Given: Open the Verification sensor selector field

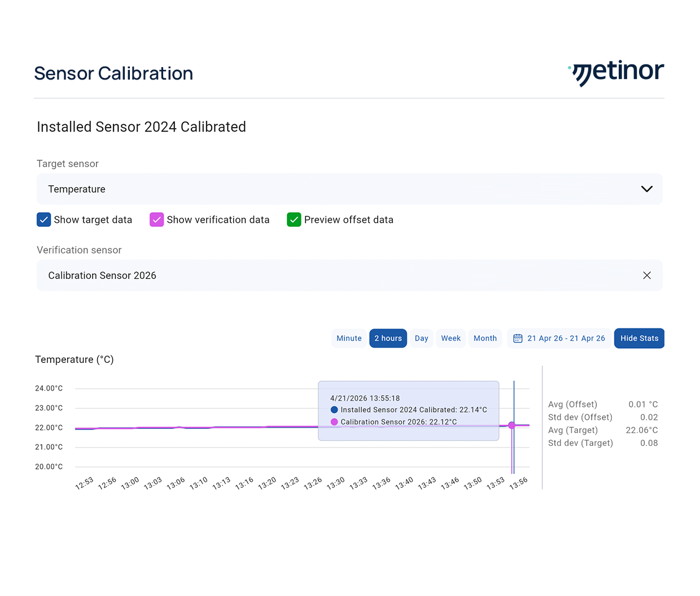Looking at the screenshot, I should (339, 275).
